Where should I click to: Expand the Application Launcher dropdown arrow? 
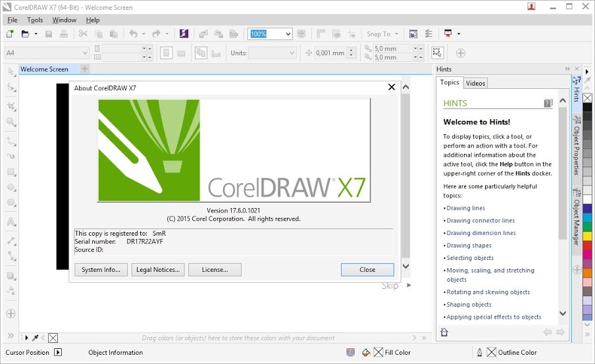coord(458,34)
